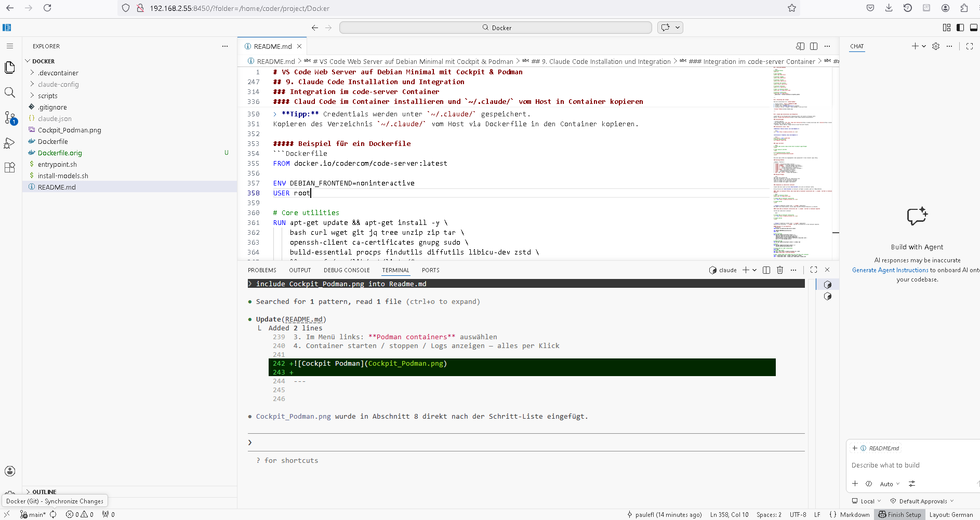Toggle bottom panel visibility

[974, 28]
